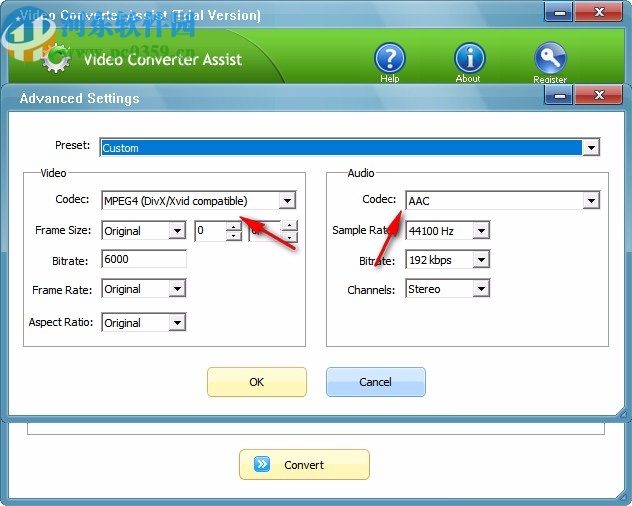Decrease frame width with down arrow

234,235
